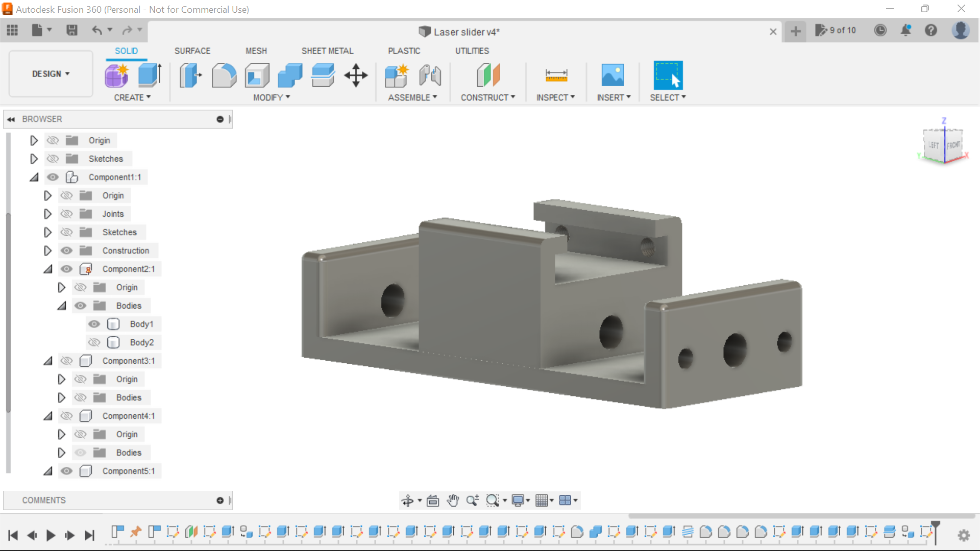980x551 pixels.
Task: Click the Redo arrow
Action: tap(127, 30)
